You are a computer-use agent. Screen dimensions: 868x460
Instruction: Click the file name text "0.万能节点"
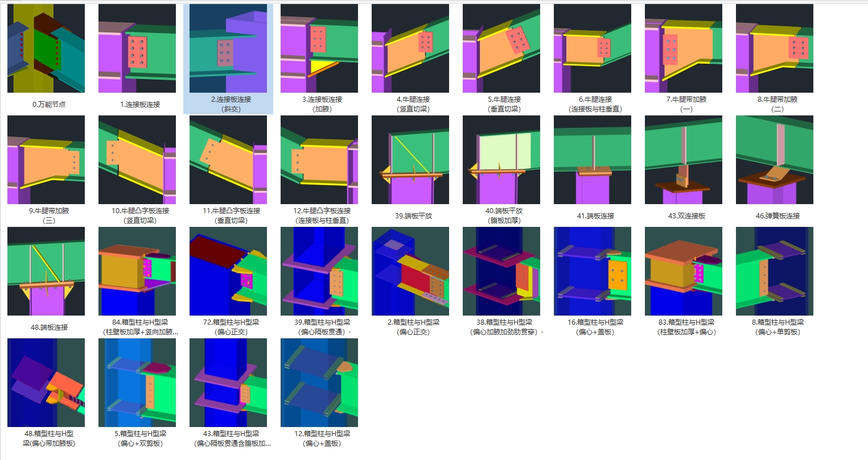pos(49,105)
